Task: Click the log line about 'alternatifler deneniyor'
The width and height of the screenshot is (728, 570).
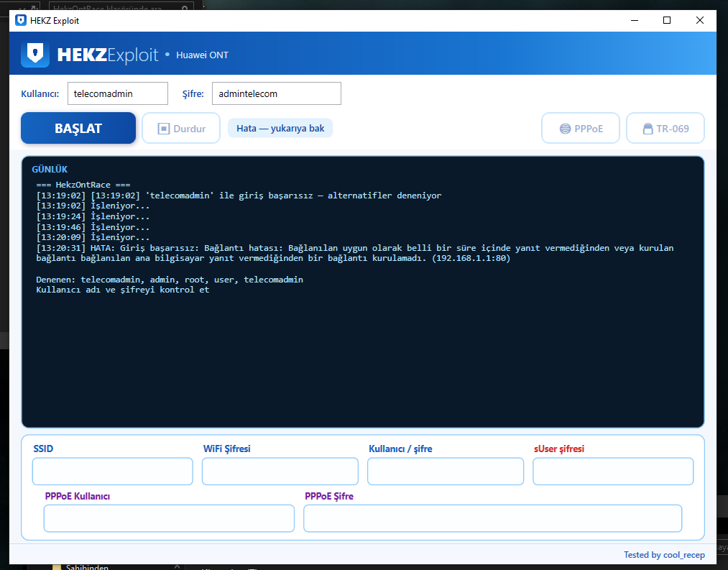Action: coord(239,196)
